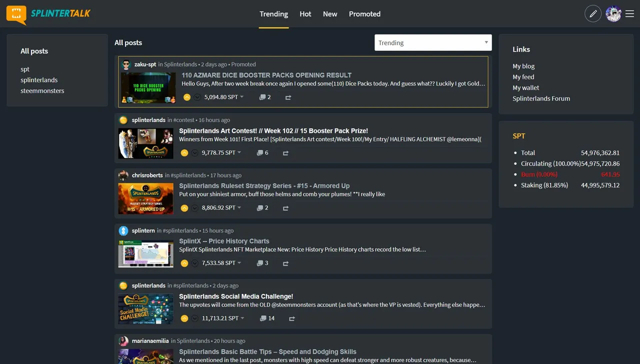Expand payout details for 5,094.80 SPT
The width and height of the screenshot is (640, 364).
(242, 97)
